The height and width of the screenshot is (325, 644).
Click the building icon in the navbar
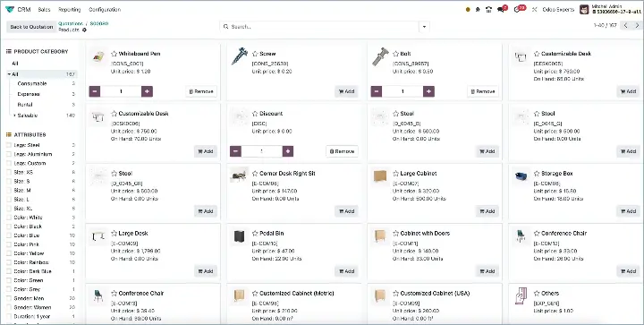point(488,10)
